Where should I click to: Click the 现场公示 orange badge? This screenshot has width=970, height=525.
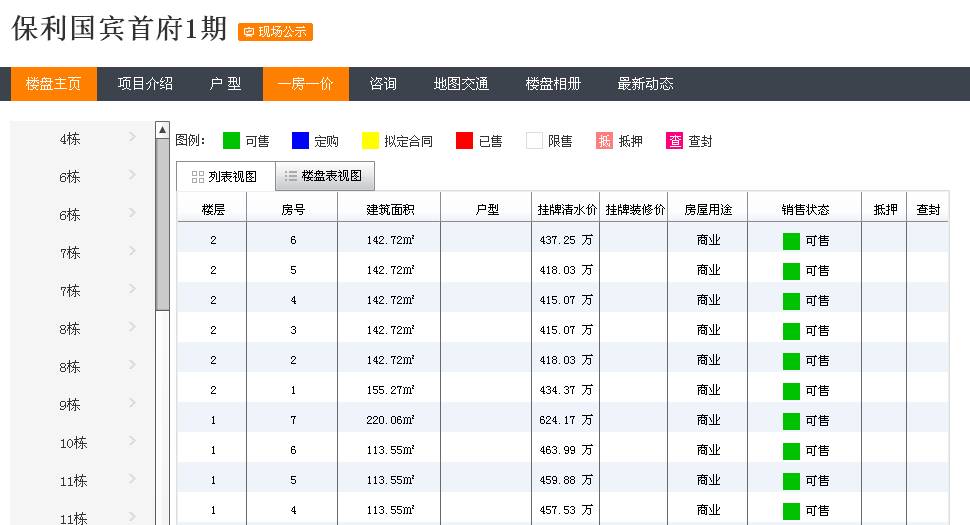[x=275, y=32]
